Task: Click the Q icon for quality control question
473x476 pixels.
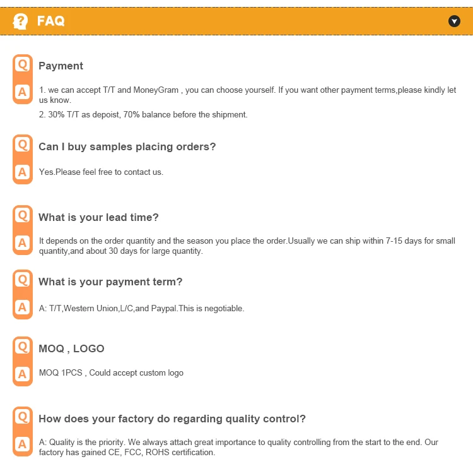Action: click(x=23, y=417)
